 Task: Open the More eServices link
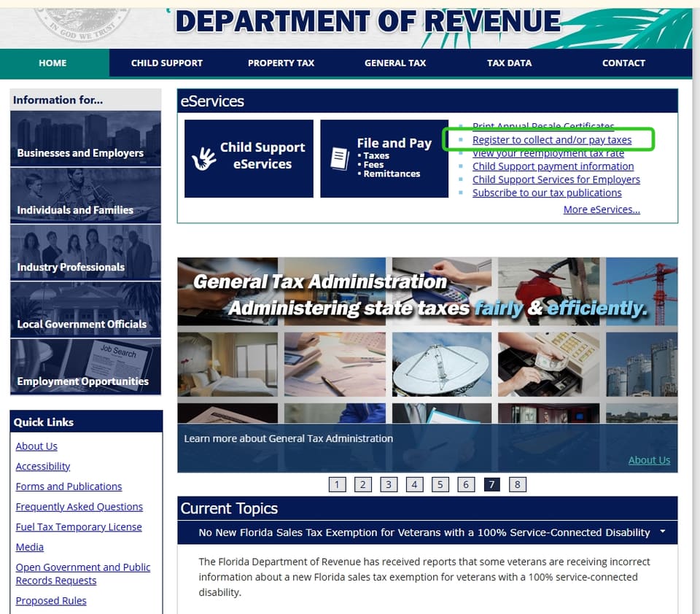(x=602, y=209)
